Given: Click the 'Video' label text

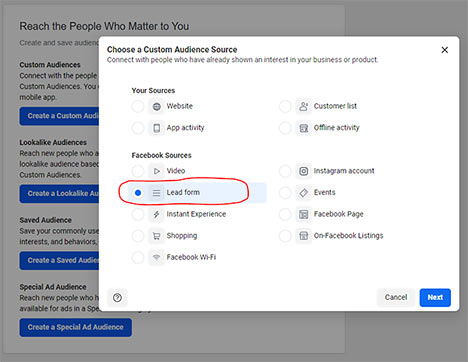Looking at the screenshot, I should 176,171.
